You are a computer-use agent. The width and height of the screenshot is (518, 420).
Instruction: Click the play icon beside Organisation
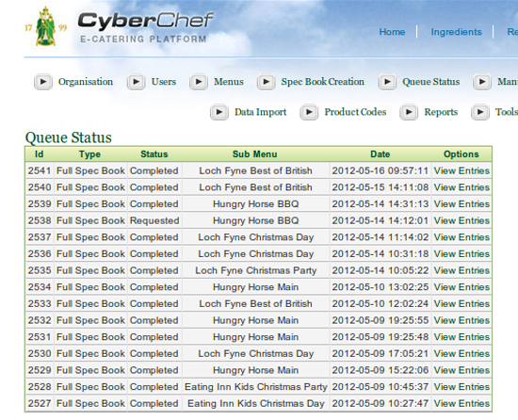[x=43, y=82]
